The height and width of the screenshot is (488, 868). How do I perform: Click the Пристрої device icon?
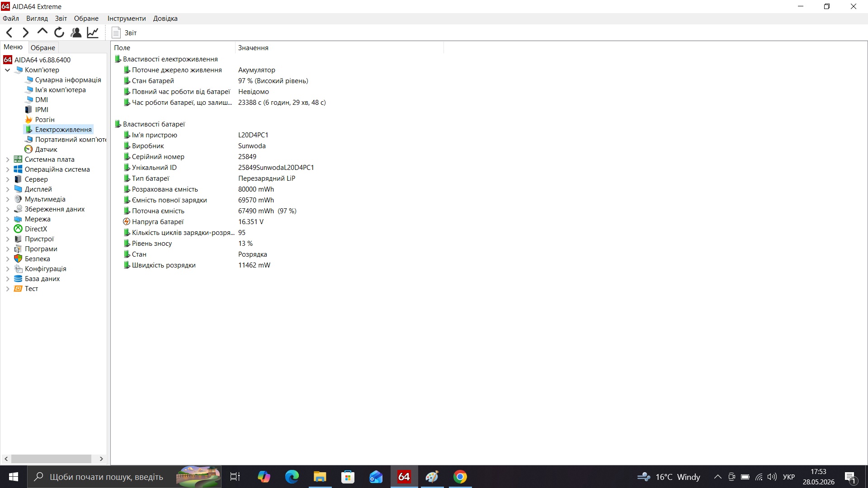18,239
